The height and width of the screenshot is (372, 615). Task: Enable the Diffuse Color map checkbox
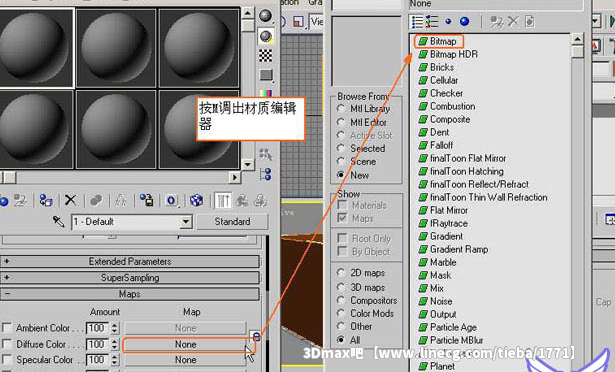point(7,344)
